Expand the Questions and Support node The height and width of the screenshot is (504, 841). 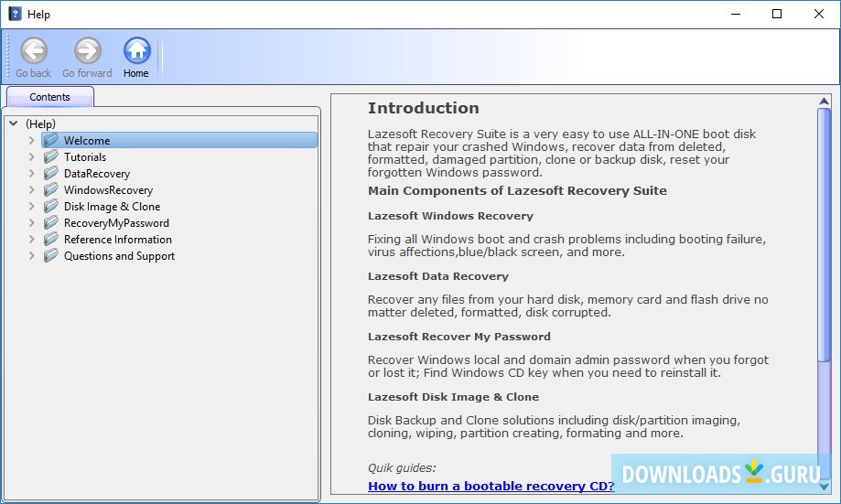pyautogui.click(x=32, y=256)
